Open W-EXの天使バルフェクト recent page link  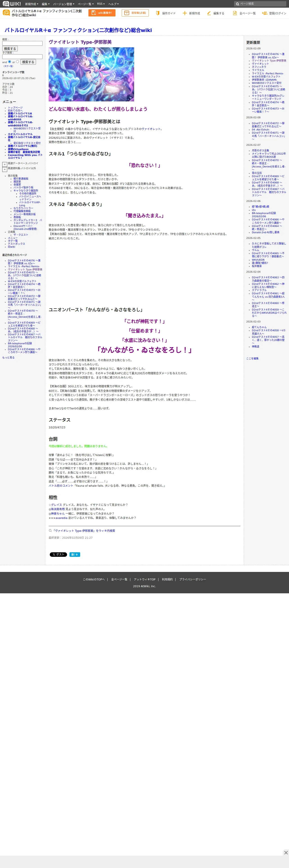pyautogui.click(x=22, y=281)
